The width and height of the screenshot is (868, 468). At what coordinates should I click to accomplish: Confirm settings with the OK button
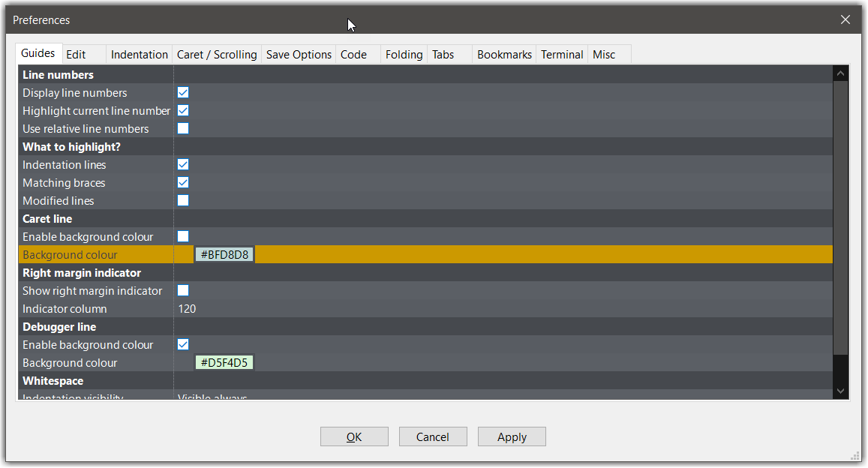point(354,436)
